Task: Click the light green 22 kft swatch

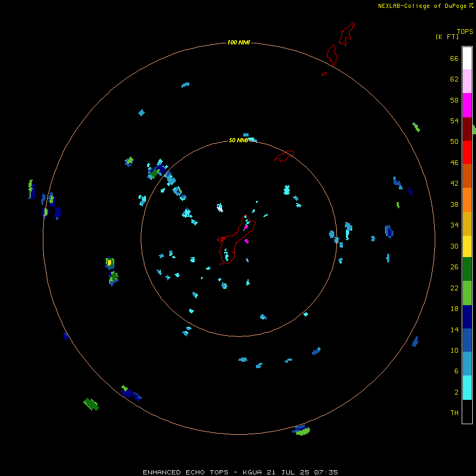Action: click(467, 293)
